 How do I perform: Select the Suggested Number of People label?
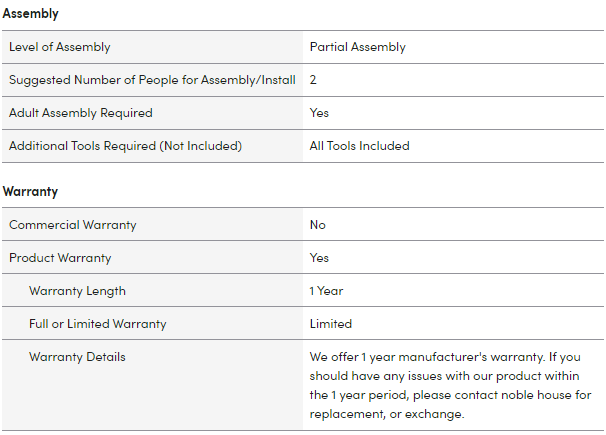point(152,80)
